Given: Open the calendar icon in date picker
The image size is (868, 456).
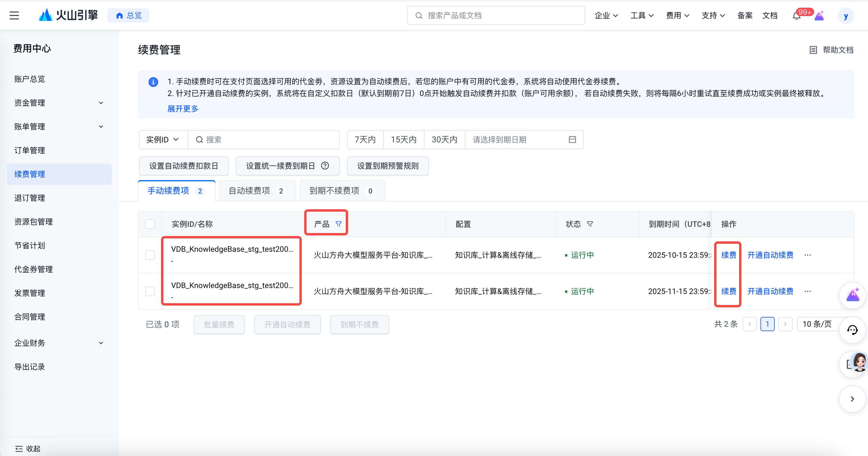Looking at the screenshot, I should 572,140.
